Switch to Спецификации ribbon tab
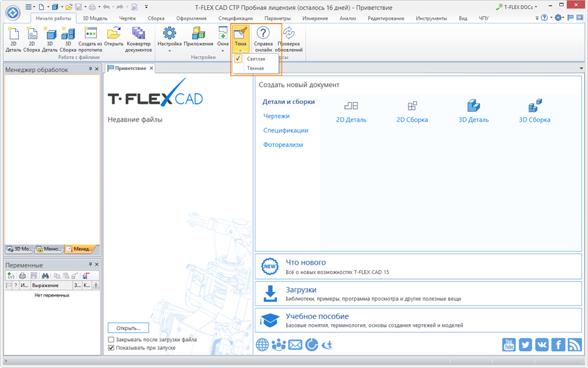The height and width of the screenshot is (368, 588). point(235,18)
